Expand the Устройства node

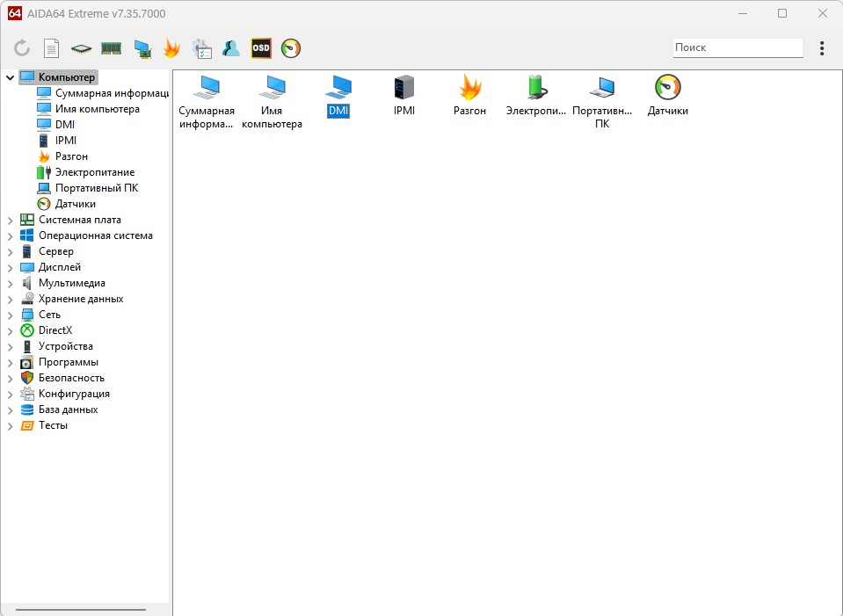tap(11, 347)
